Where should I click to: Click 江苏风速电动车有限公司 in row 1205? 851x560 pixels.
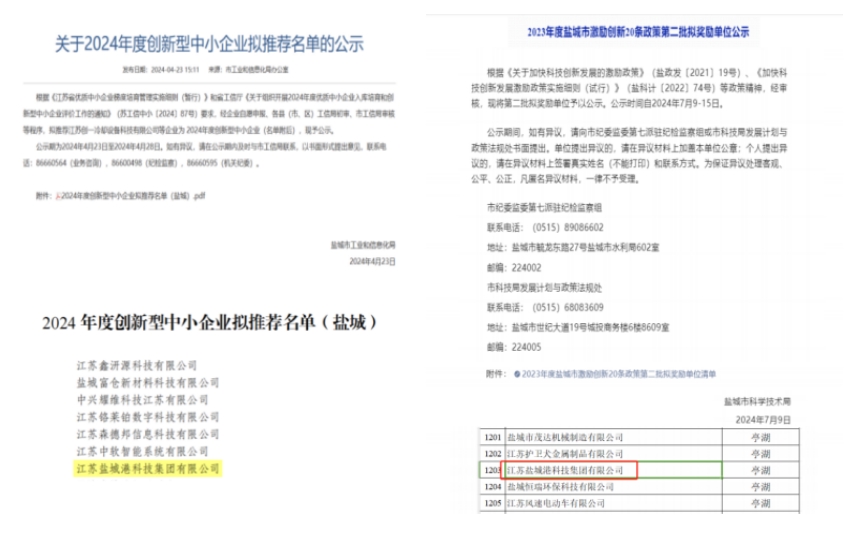tap(560, 502)
